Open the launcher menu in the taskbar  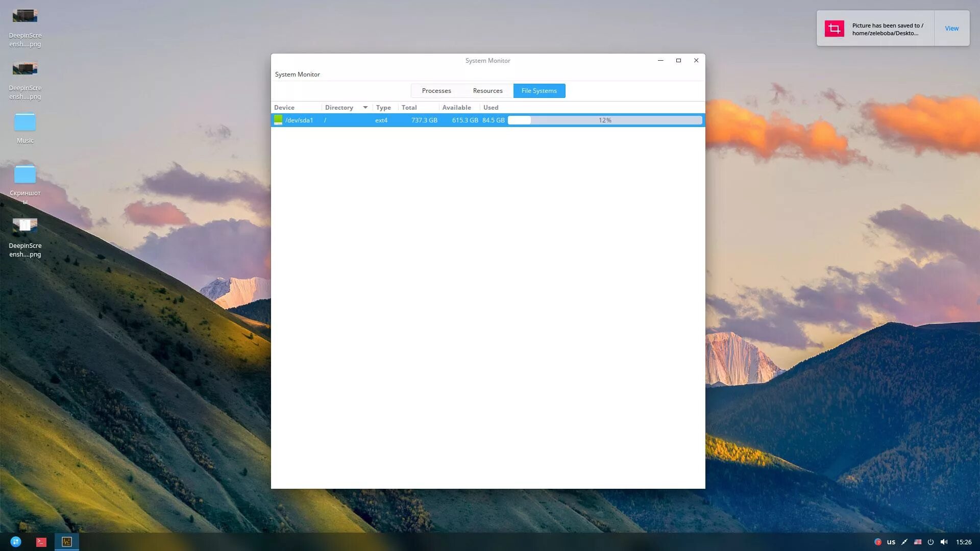tap(16, 542)
